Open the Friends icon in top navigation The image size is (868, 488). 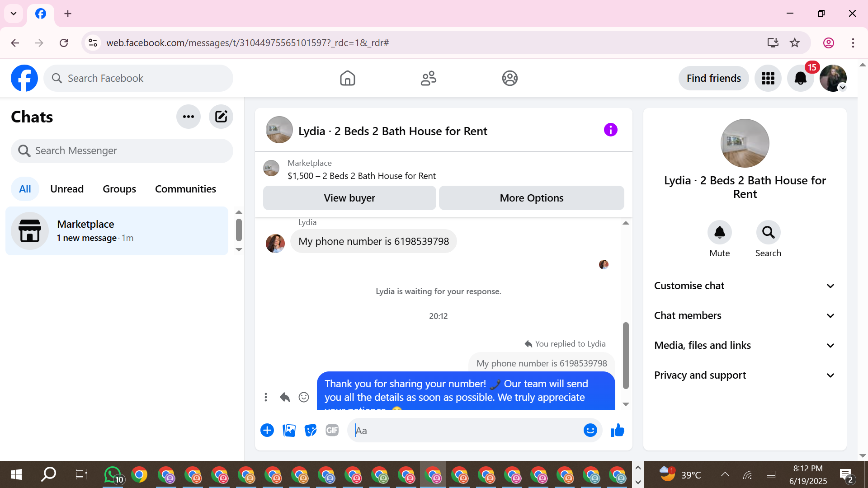click(429, 78)
